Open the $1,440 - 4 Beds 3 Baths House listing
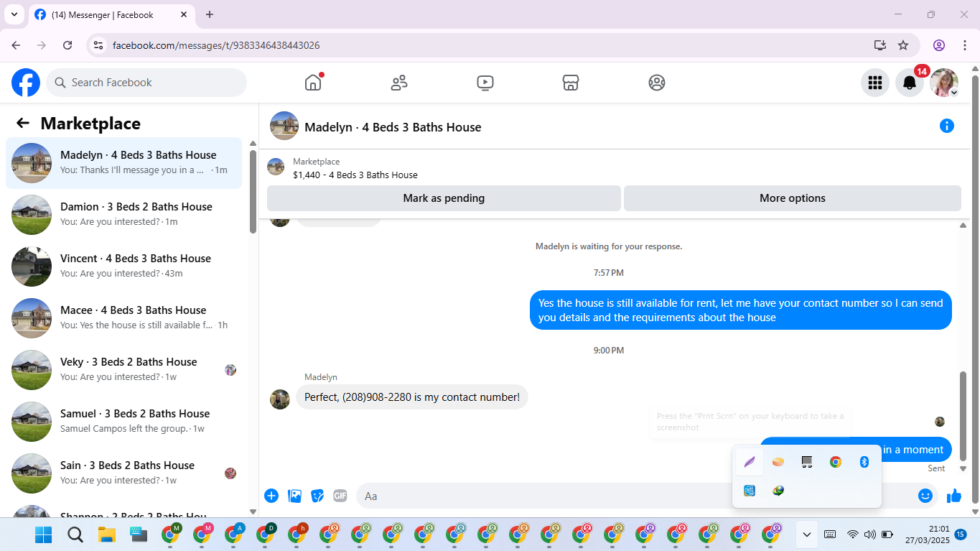The height and width of the screenshot is (551, 980). (355, 175)
